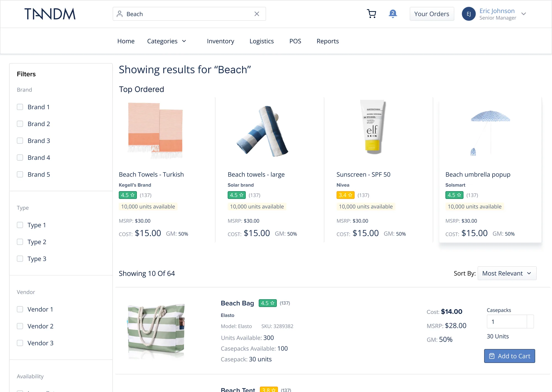Image resolution: width=552 pixels, height=392 pixels.
Task: Click the Sunscreen - SPF 50 3.4 rating badge
Action: coord(346,195)
